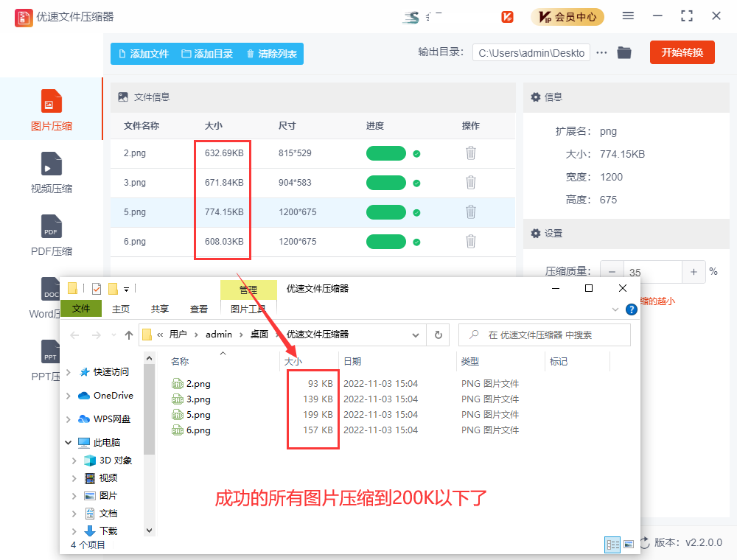The height and width of the screenshot is (560, 737).
Task: Click the compression quality value field
Action: 652,272
